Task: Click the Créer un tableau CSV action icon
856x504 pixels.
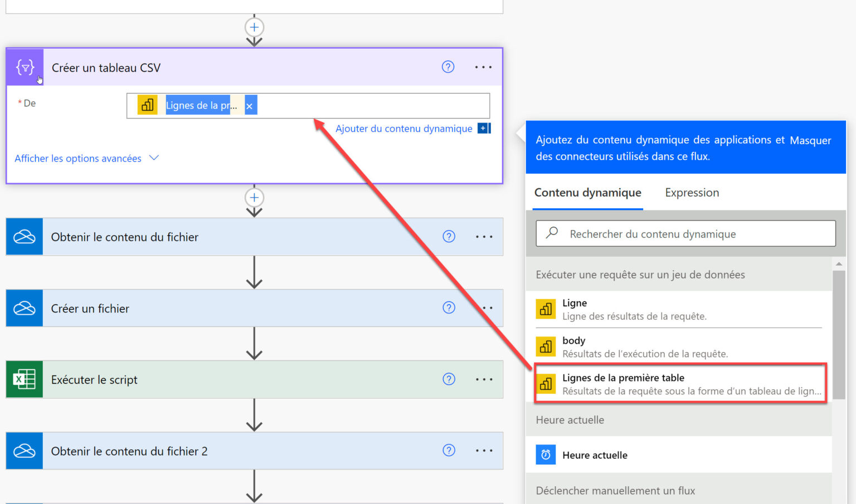Action: coord(24,67)
